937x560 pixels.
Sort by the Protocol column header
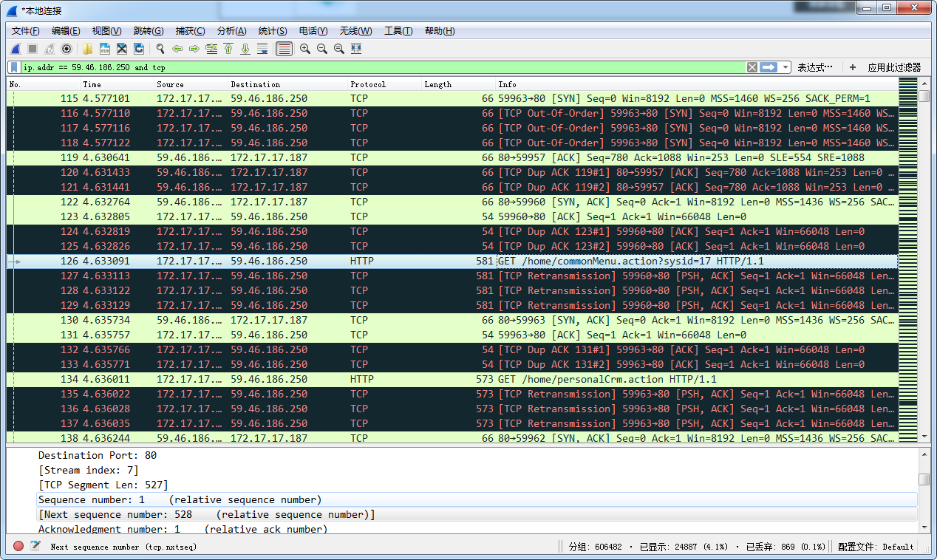pos(385,84)
